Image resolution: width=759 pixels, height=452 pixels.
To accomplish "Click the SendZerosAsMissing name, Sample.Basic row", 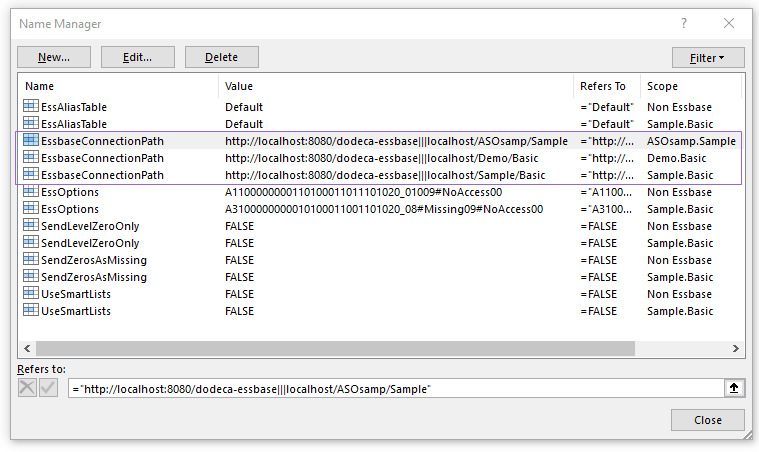I will pyautogui.click(x=93, y=277).
